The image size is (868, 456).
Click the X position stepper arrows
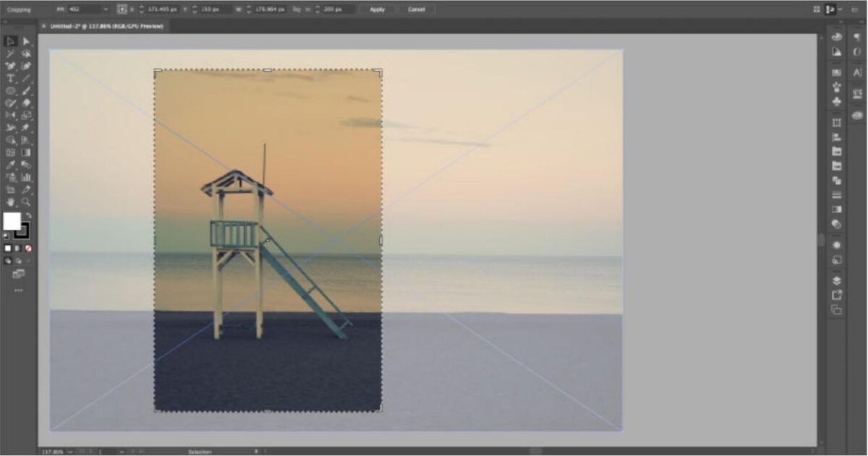click(x=141, y=9)
